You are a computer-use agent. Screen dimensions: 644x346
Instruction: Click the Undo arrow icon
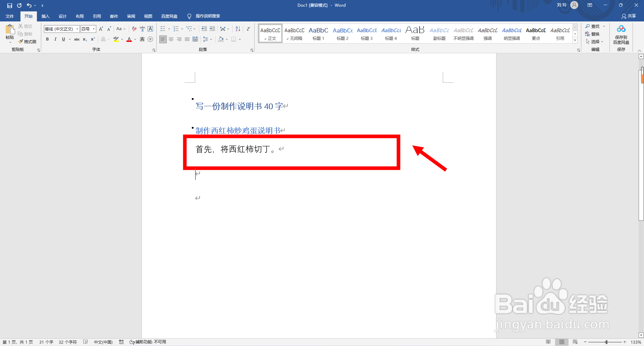[29, 5]
